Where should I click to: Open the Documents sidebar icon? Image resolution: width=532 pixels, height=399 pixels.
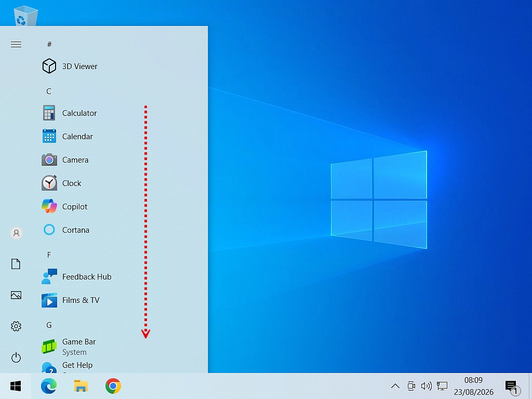pos(16,263)
